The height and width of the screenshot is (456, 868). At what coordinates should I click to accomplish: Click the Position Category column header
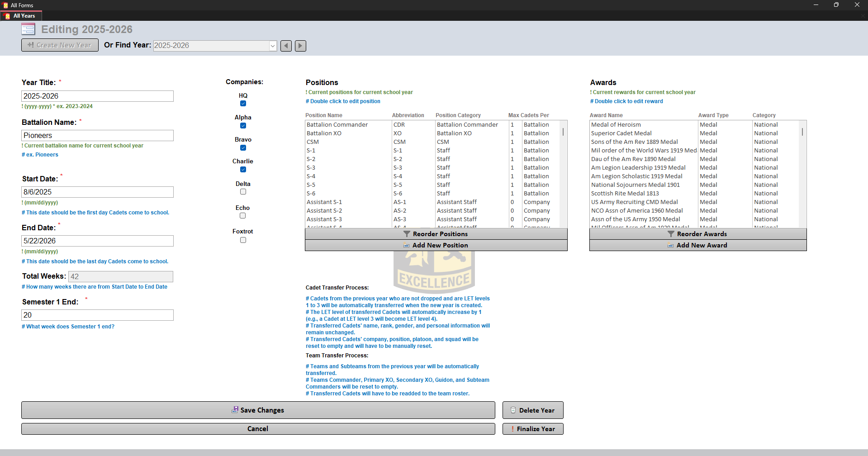pos(458,115)
